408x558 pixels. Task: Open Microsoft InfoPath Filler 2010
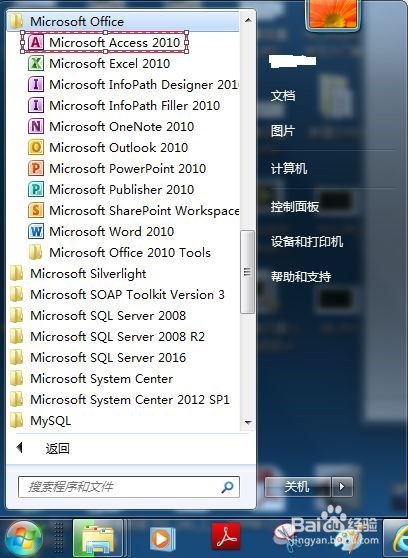point(125,105)
